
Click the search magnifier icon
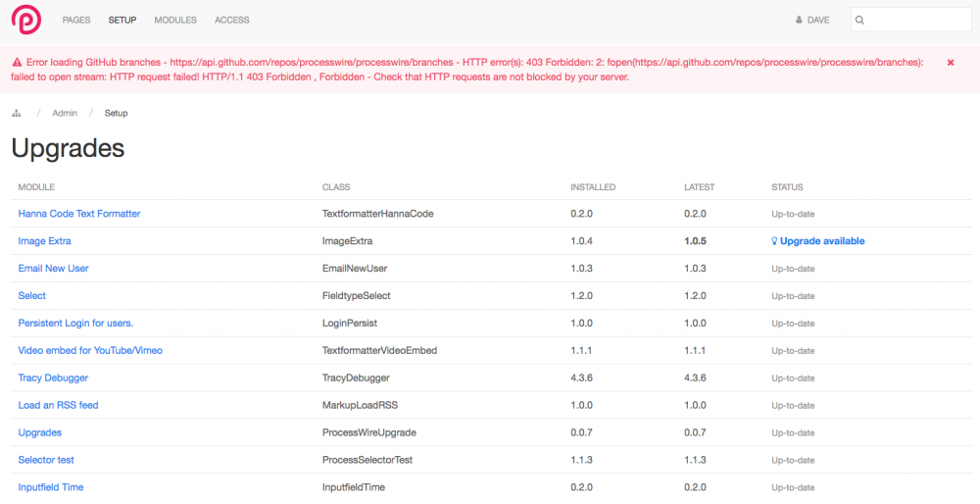pos(860,20)
